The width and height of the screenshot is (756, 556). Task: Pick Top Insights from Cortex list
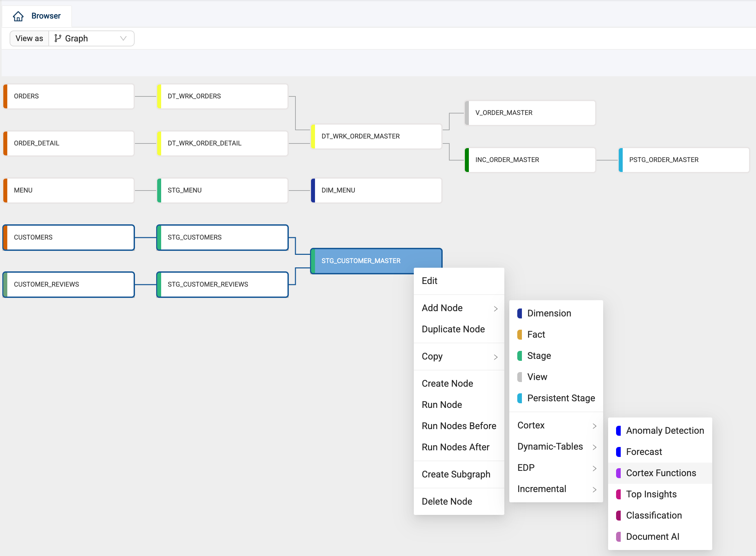click(x=651, y=494)
